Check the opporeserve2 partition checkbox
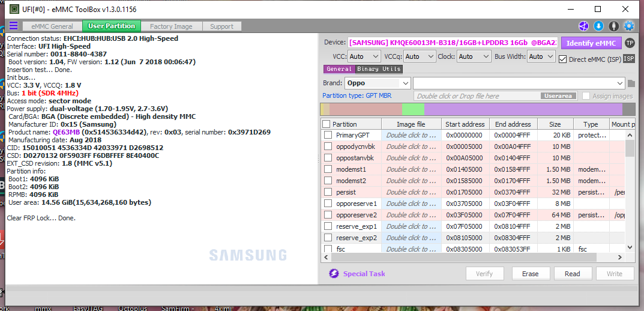Viewport: 644px width, 311px height. (x=328, y=215)
